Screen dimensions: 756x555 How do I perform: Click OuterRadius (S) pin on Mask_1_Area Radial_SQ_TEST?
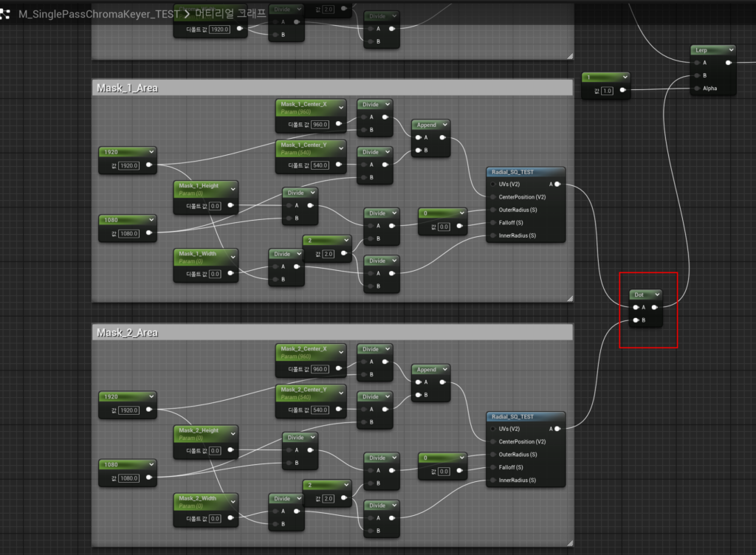click(492, 210)
